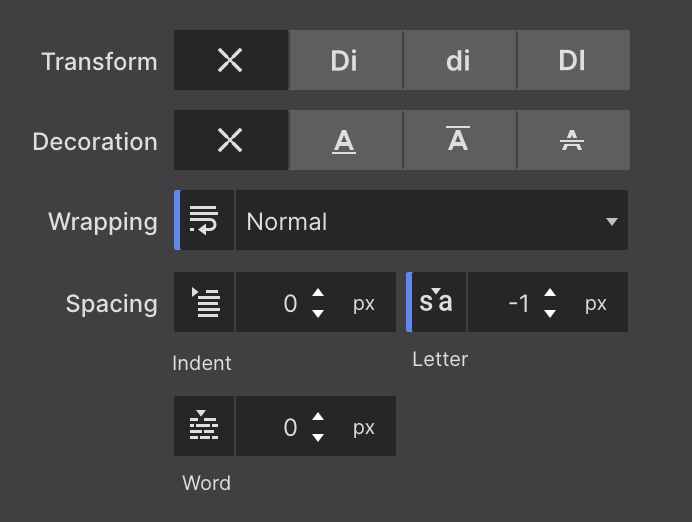Increase Letter spacing with up arrow
The width and height of the screenshot is (692, 522).
[x=550, y=293]
